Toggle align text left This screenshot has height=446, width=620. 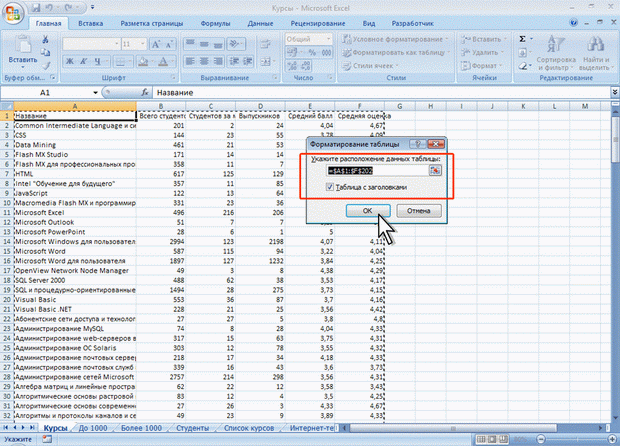[x=190, y=61]
